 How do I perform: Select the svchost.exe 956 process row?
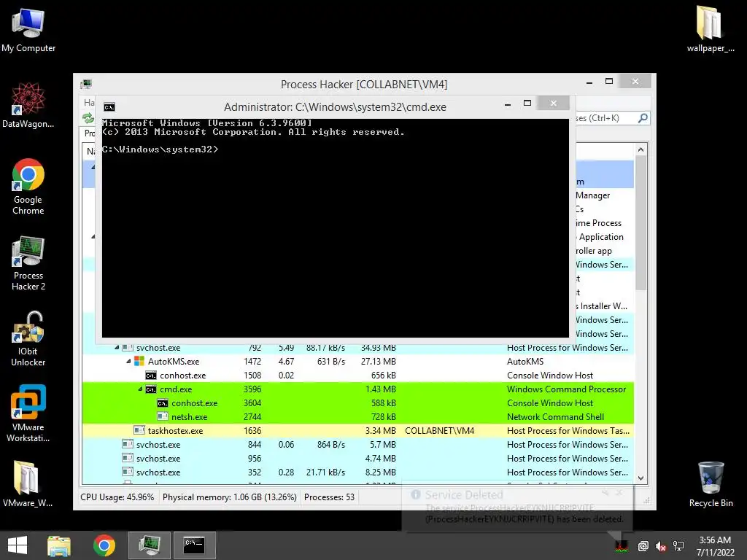point(357,458)
